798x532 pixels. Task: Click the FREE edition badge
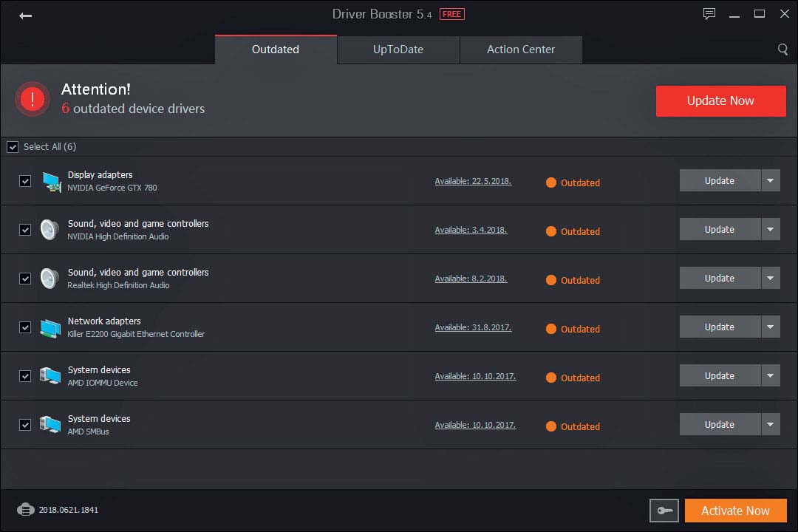click(451, 14)
